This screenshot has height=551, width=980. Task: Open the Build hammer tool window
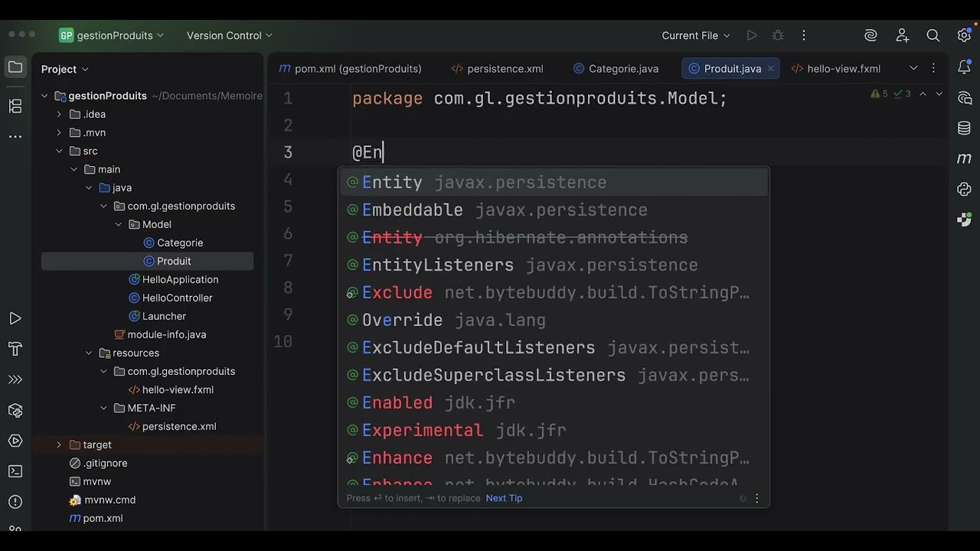[x=15, y=349]
